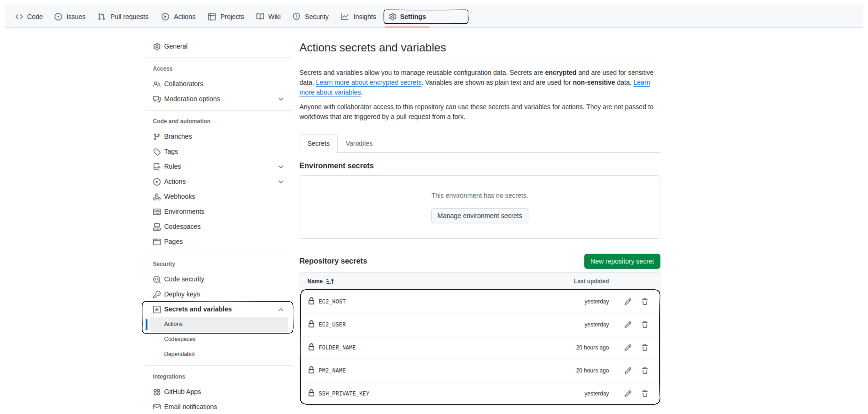The image size is (868, 414).
Task: Click the mail icon beside Email notifications
Action: coord(157,406)
